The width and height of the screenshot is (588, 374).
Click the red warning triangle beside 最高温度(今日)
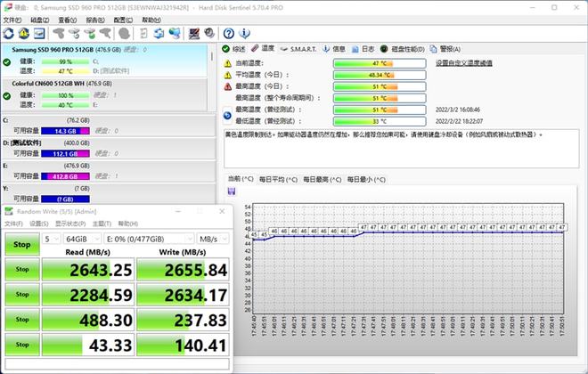point(227,86)
